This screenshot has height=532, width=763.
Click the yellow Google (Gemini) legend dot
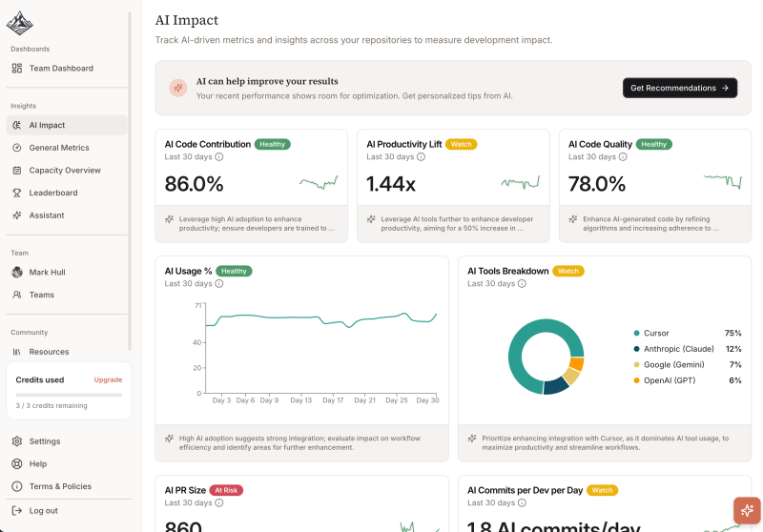click(636, 365)
